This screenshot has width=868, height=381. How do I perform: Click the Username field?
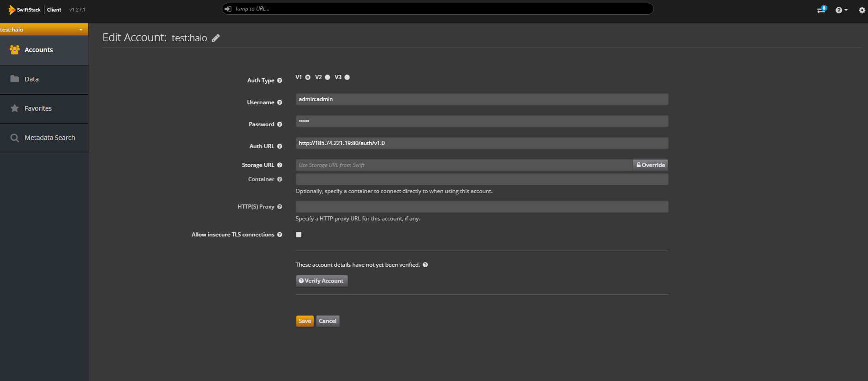tap(482, 99)
